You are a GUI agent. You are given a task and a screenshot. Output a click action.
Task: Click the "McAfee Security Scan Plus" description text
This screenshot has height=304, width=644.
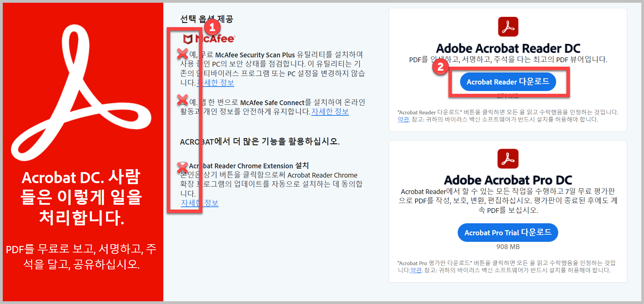(x=273, y=68)
